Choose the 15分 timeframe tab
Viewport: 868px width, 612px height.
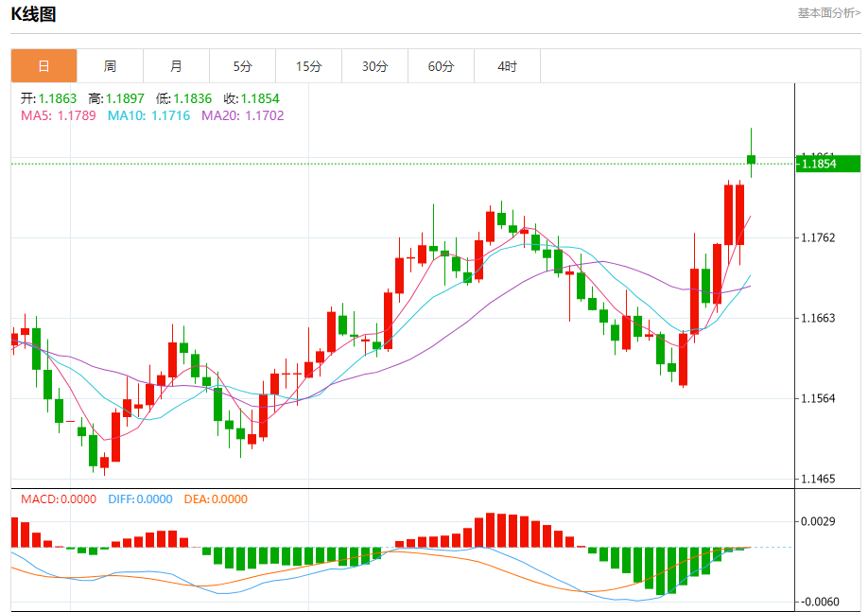pyautogui.click(x=308, y=66)
